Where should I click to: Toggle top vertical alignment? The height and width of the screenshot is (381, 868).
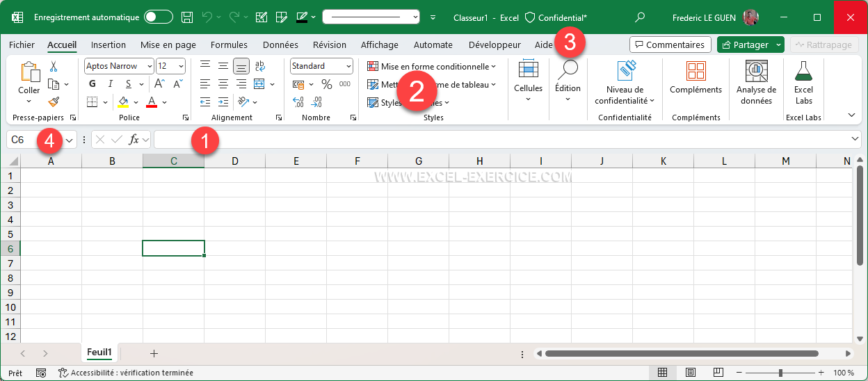pyautogui.click(x=205, y=66)
